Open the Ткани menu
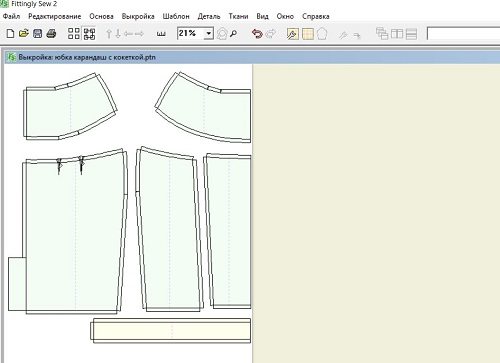This screenshot has height=363, width=500. [238, 16]
